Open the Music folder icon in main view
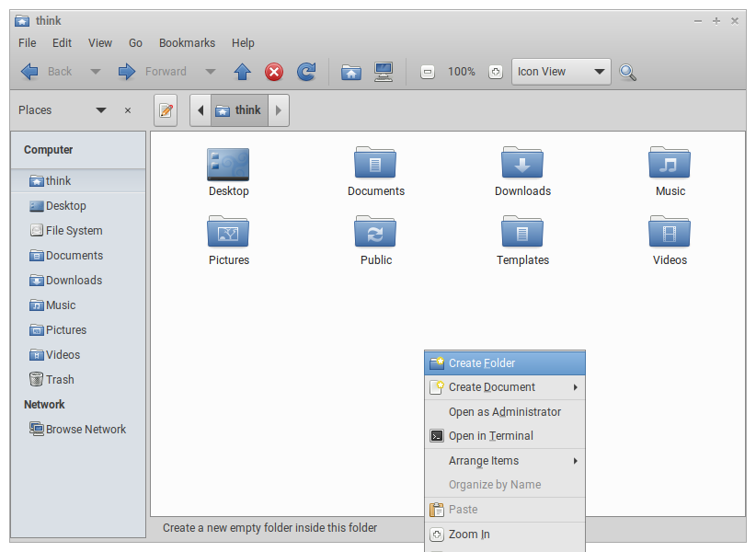Screen dimensions: 756x552 (x=670, y=163)
